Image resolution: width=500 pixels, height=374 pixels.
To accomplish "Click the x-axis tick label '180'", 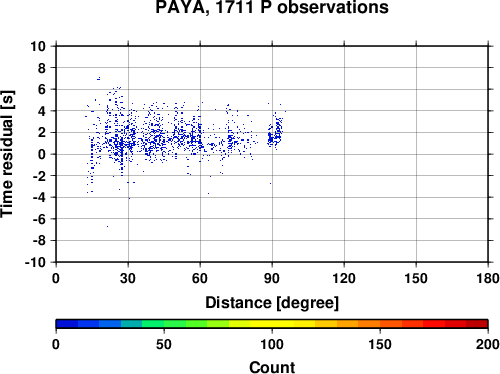I will 488,278.
